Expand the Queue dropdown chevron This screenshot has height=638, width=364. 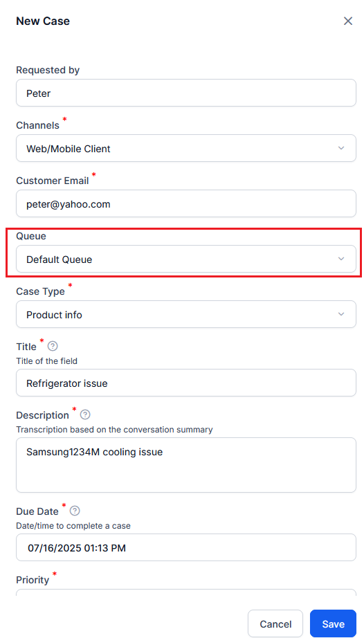click(341, 259)
